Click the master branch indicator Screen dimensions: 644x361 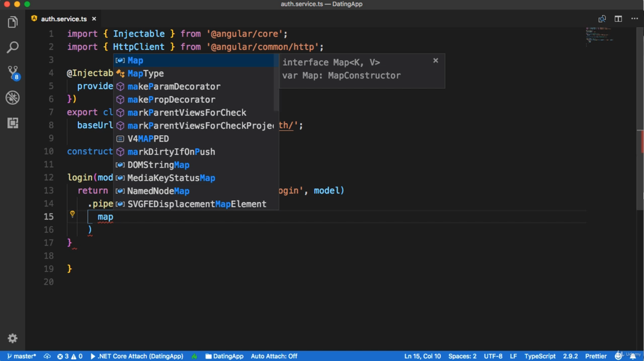21,356
